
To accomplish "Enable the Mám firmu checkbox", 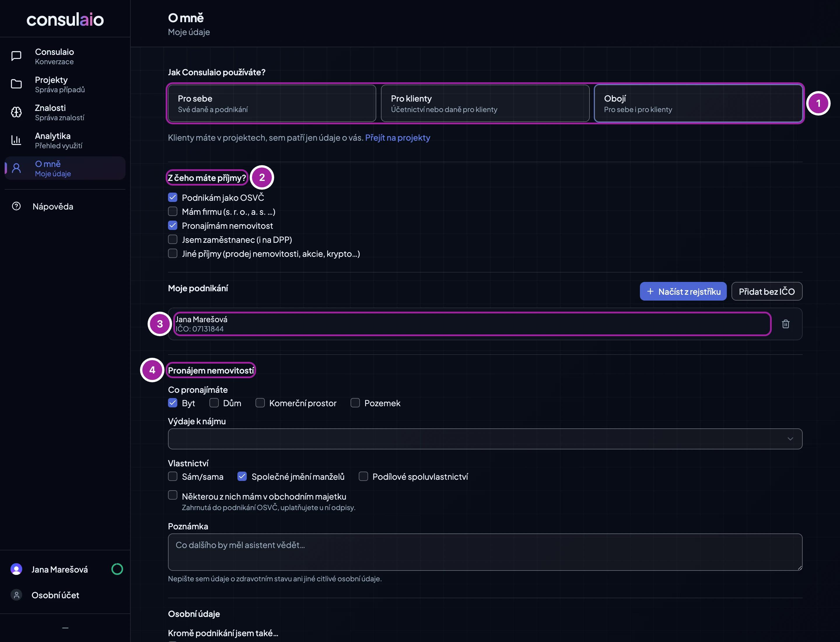I will [x=173, y=211].
